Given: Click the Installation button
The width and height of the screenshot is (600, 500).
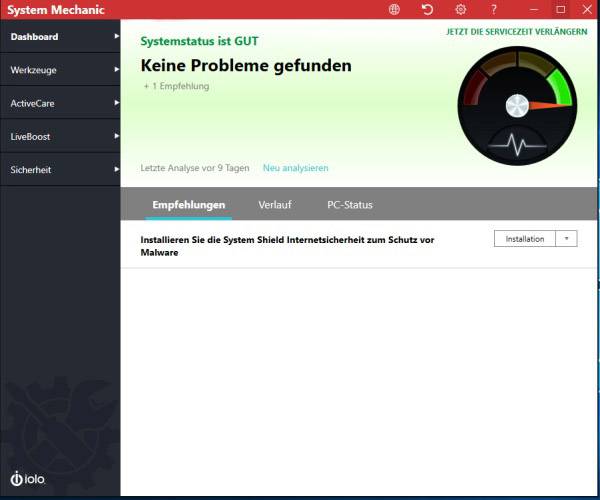Looking at the screenshot, I should coord(525,239).
